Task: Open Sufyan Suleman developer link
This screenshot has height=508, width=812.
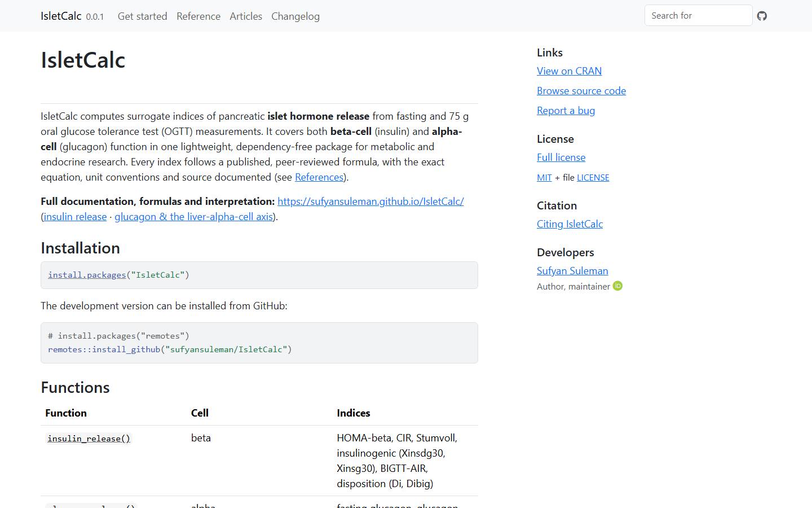Action: [572, 271]
